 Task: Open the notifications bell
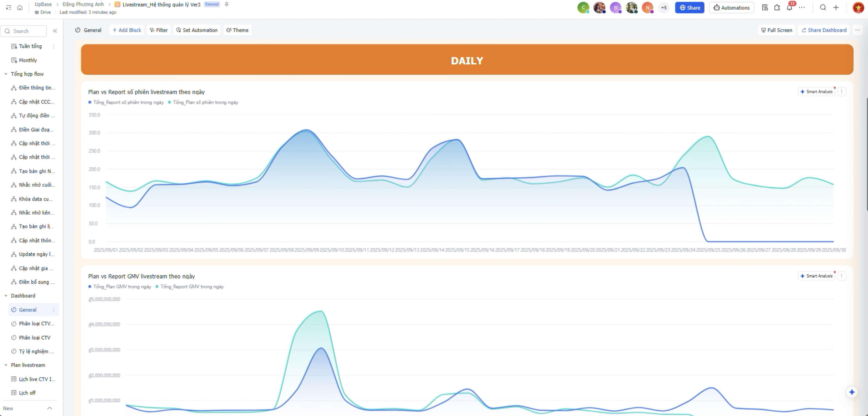pos(789,8)
